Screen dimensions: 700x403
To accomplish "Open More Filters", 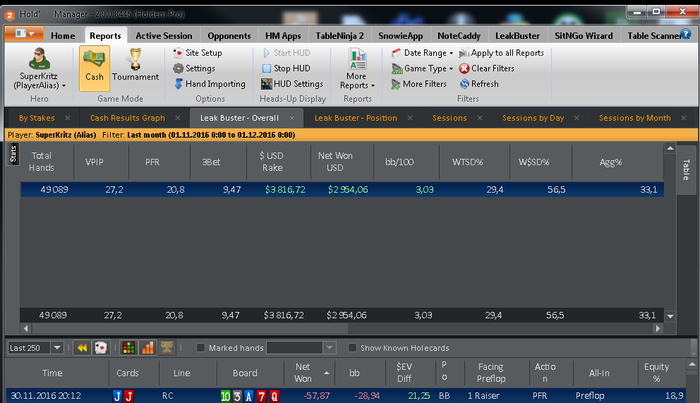I will (419, 84).
